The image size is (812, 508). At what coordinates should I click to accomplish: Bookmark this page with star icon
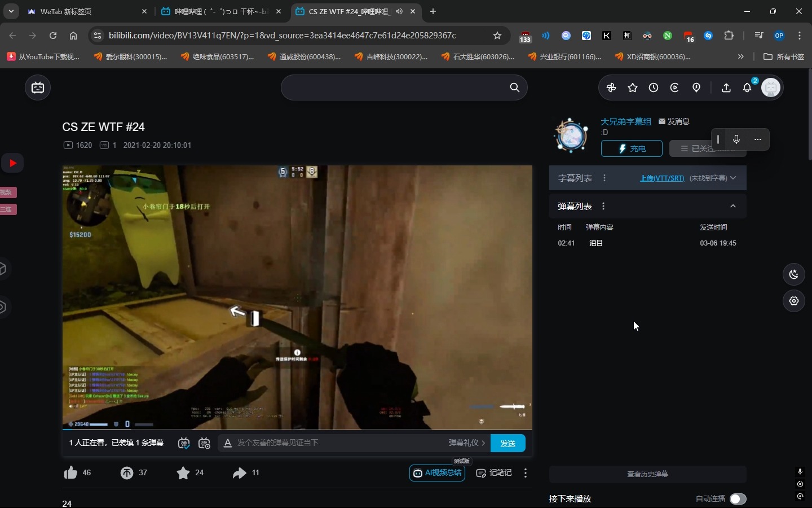497,36
